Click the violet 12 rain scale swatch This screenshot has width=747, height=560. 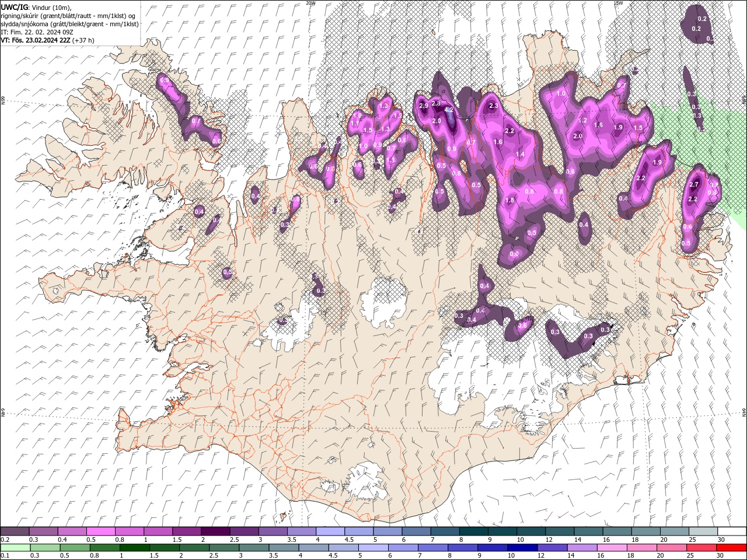552,547
